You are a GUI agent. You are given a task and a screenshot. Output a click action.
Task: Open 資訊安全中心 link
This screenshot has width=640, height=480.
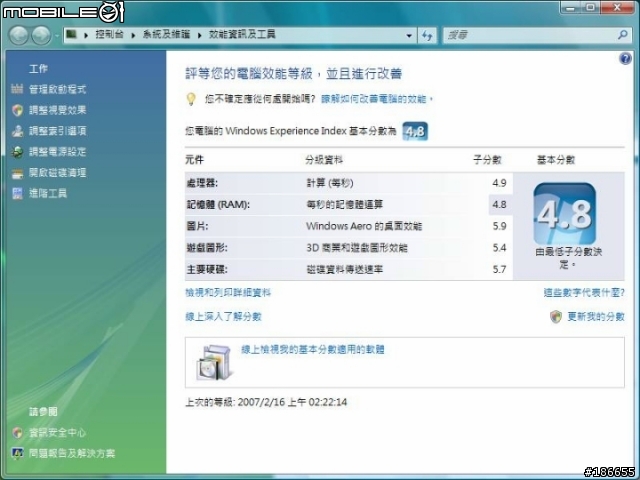[x=58, y=433]
